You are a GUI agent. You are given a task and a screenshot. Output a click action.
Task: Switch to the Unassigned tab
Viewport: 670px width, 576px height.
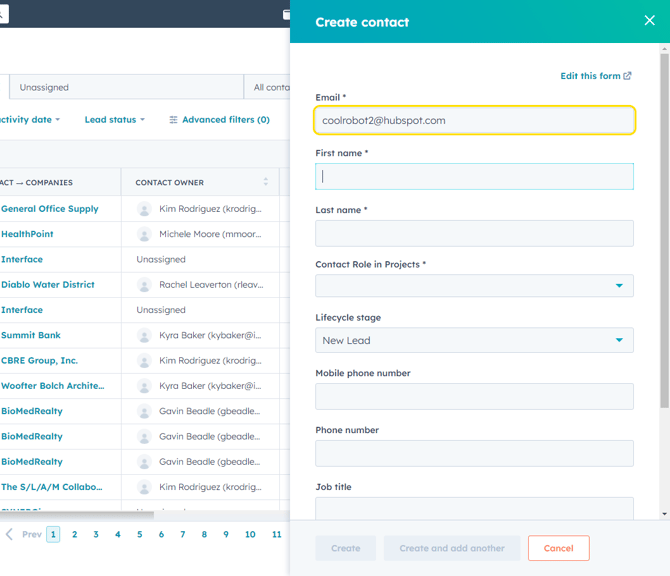pyautogui.click(x=44, y=88)
